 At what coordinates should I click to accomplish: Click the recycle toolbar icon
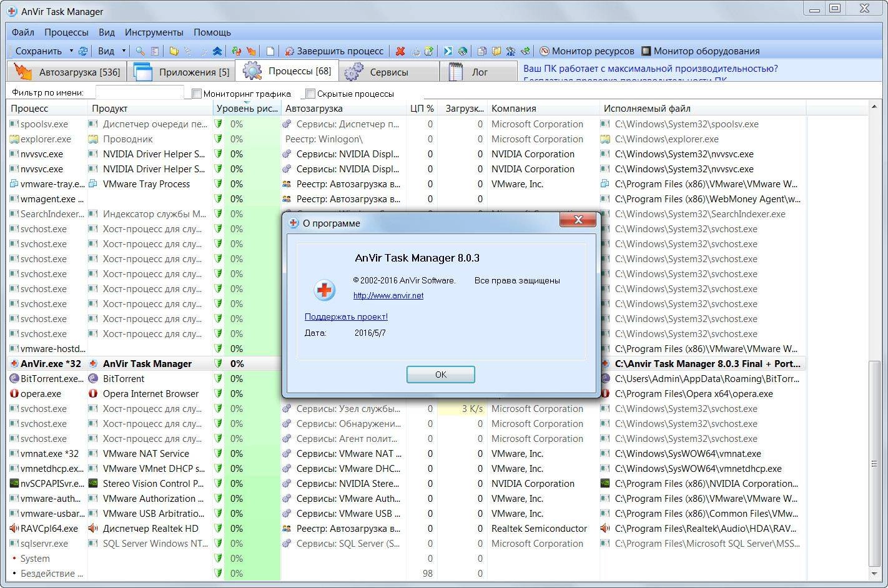point(415,51)
